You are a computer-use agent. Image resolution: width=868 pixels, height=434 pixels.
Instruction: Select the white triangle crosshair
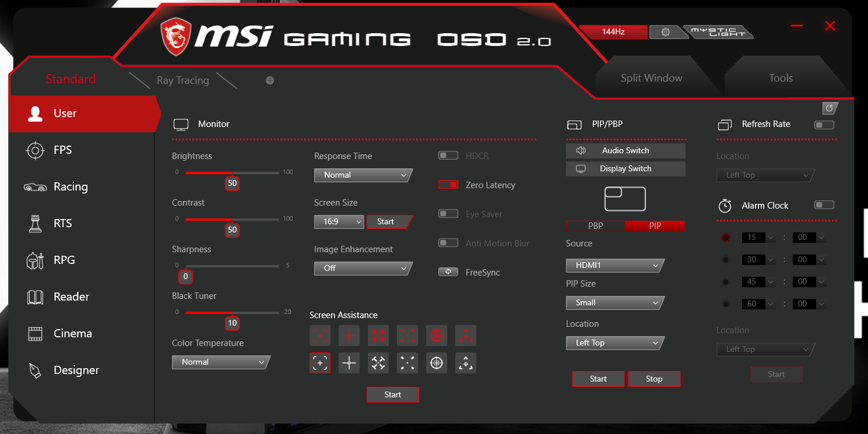(466, 363)
